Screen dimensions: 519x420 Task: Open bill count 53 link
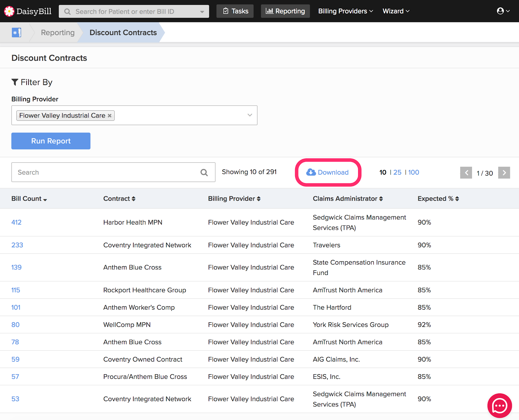click(x=15, y=399)
